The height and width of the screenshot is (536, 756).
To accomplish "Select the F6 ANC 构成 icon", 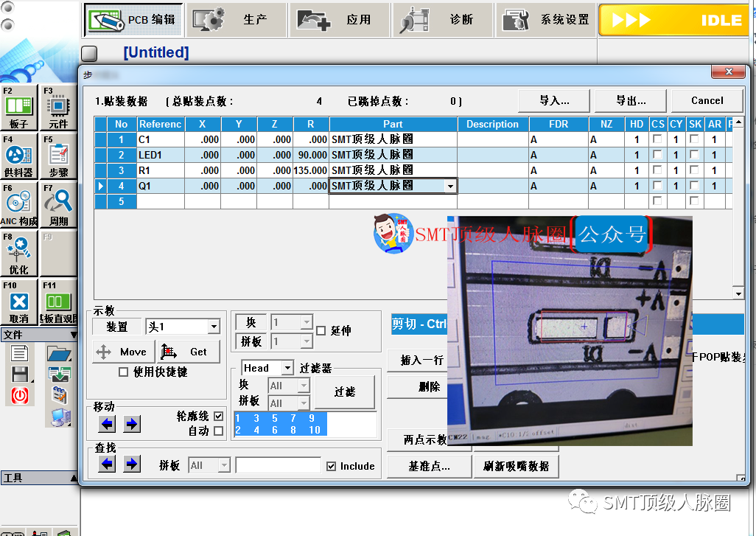I will (x=19, y=204).
